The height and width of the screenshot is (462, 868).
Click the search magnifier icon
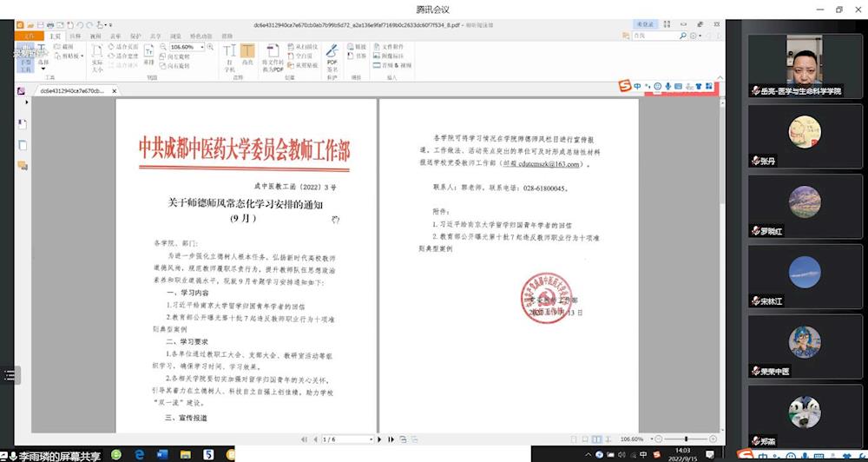point(682,36)
